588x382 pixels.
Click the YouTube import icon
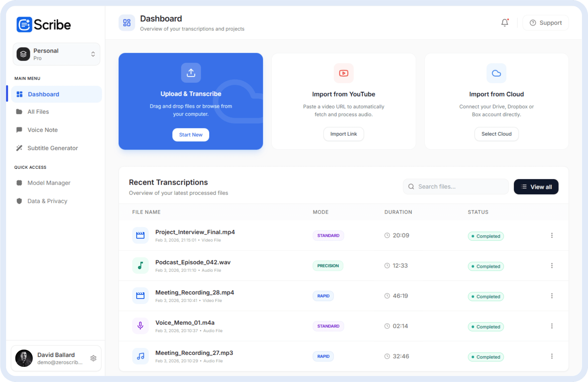[x=343, y=73]
